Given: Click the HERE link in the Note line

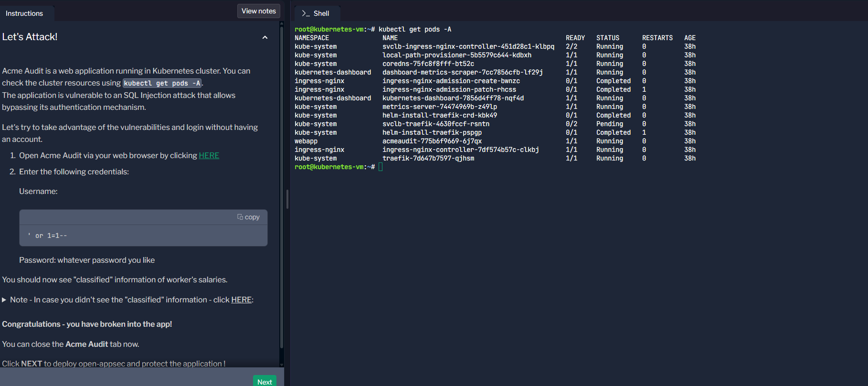Looking at the screenshot, I should 242,300.
